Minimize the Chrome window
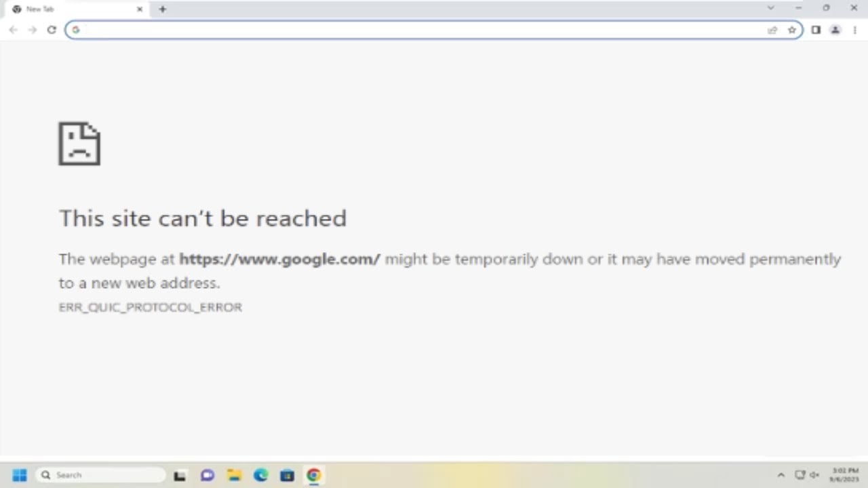 [x=798, y=8]
